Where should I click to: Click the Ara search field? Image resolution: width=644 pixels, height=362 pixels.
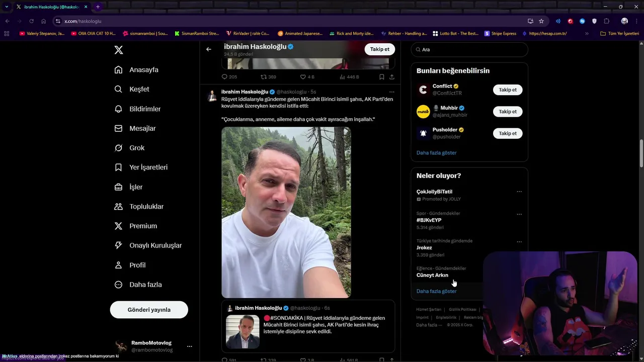coord(469,49)
